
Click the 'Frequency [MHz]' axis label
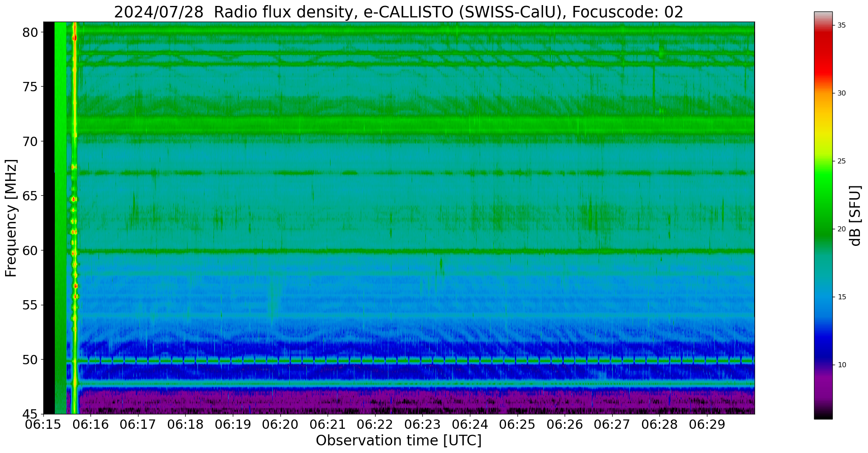tap(11, 218)
